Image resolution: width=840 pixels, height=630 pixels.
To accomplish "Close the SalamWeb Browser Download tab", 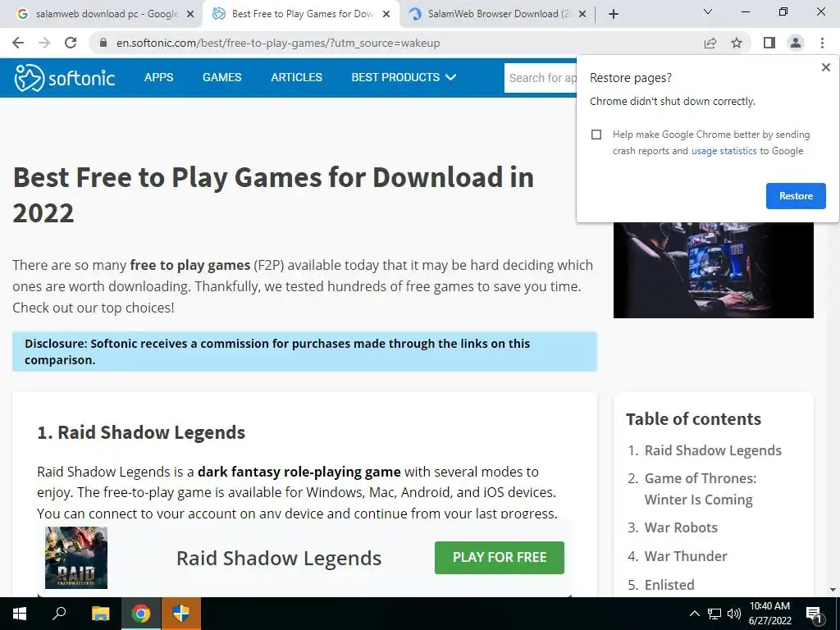I will pos(582,15).
